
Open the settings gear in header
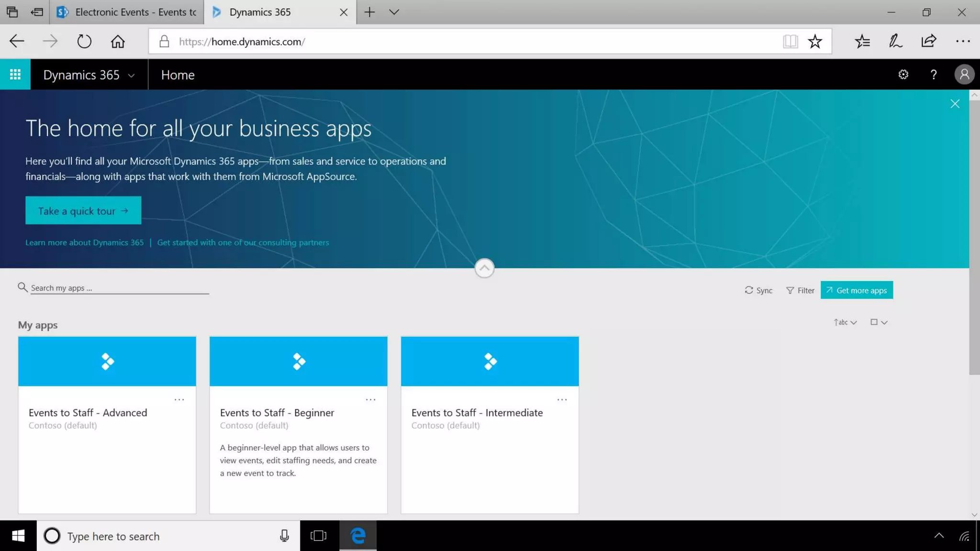[x=903, y=75]
